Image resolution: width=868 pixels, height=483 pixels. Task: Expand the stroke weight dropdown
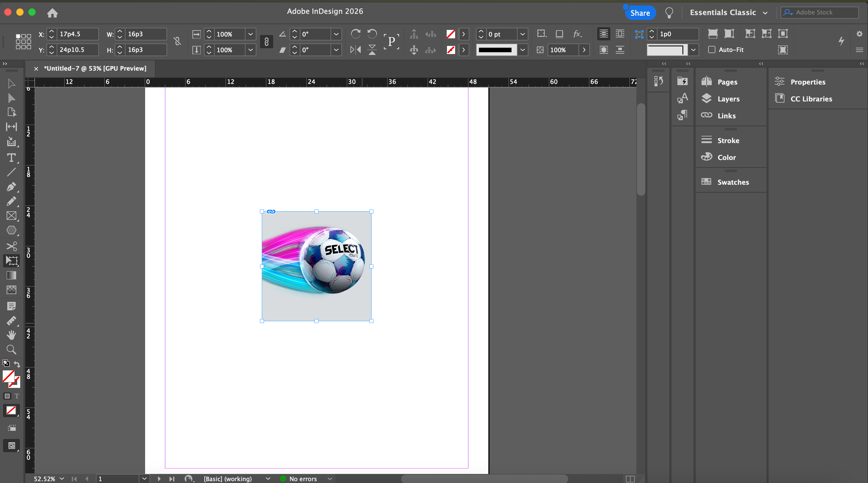coord(522,34)
